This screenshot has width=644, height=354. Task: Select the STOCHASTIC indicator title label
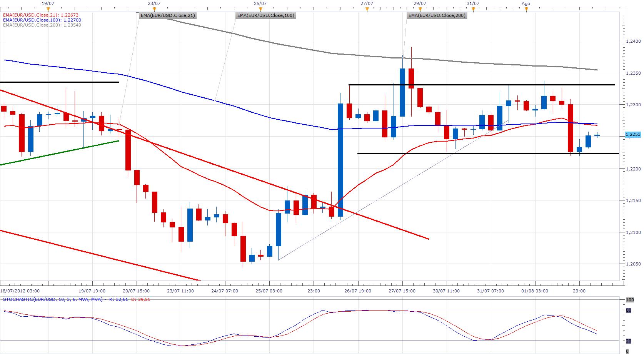(x=53, y=299)
